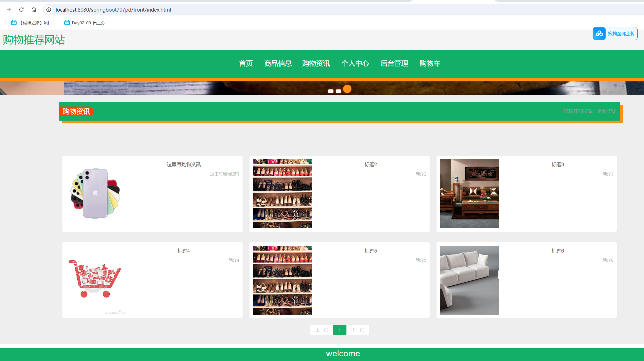The height and width of the screenshot is (361, 644).
Task: Open the Day02-09 bookmark
Action: click(x=86, y=23)
